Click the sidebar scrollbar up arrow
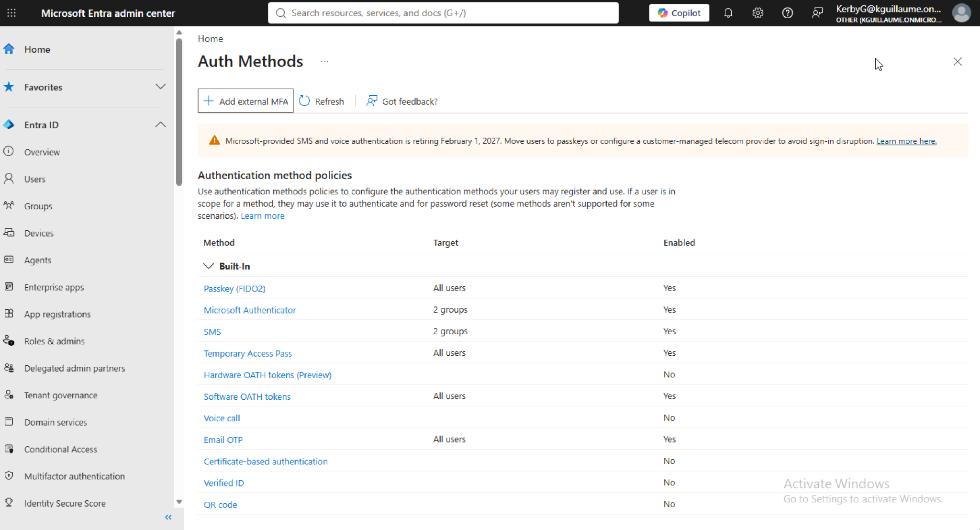 (x=179, y=33)
